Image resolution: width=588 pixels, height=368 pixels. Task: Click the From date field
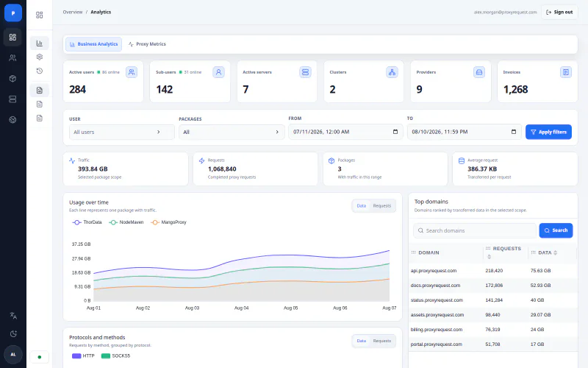pyautogui.click(x=345, y=132)
